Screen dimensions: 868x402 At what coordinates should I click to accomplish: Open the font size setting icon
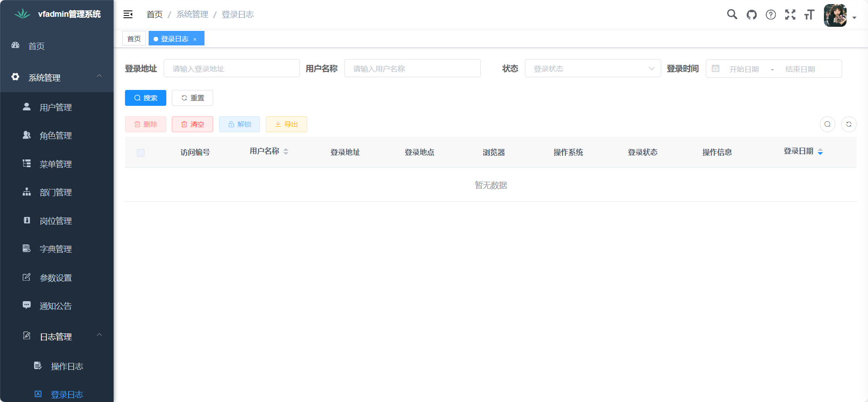pyautogui.click(x=809, y=15)
